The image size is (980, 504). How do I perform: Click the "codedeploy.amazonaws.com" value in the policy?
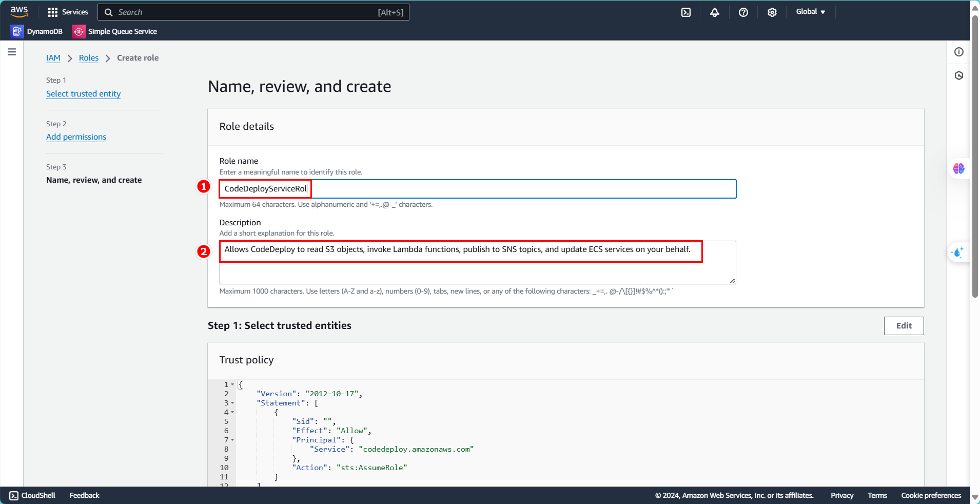tap(416, 449)
